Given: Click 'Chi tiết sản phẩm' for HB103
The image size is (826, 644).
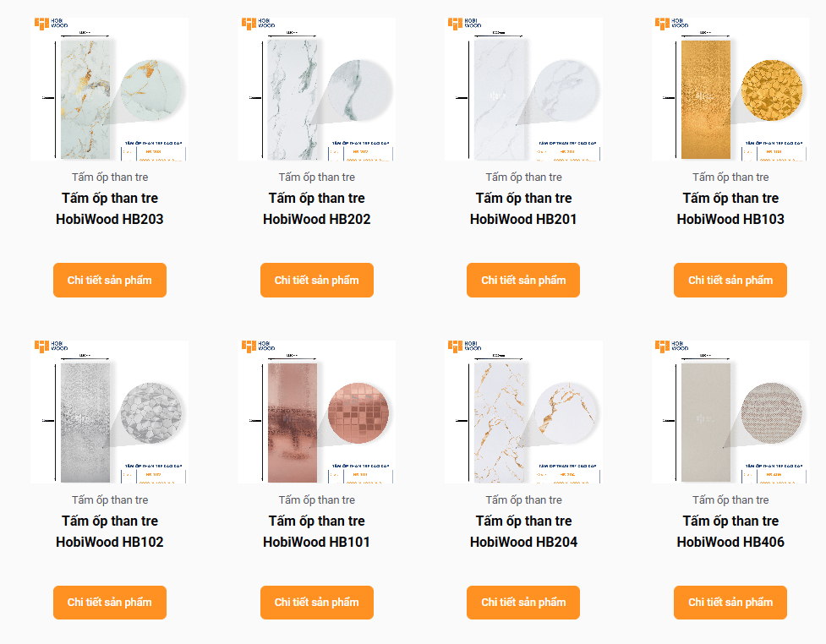Looking at the screenshot, I should click(730, 281).
